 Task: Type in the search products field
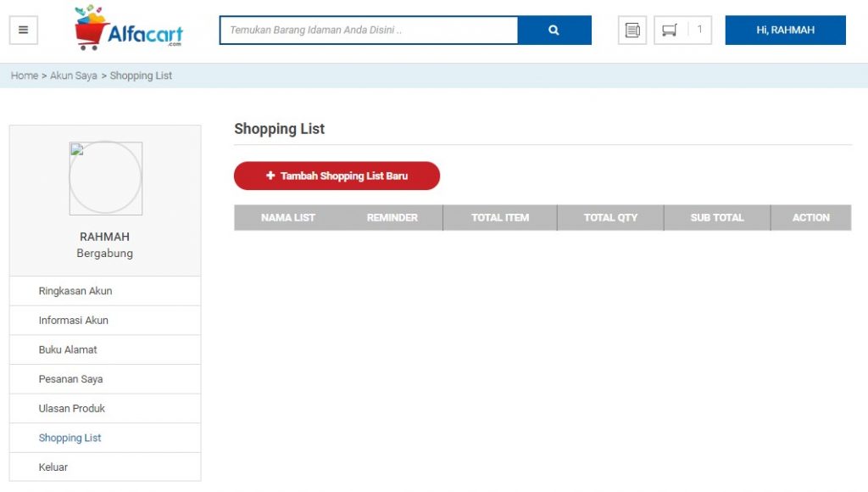(369, 31)
